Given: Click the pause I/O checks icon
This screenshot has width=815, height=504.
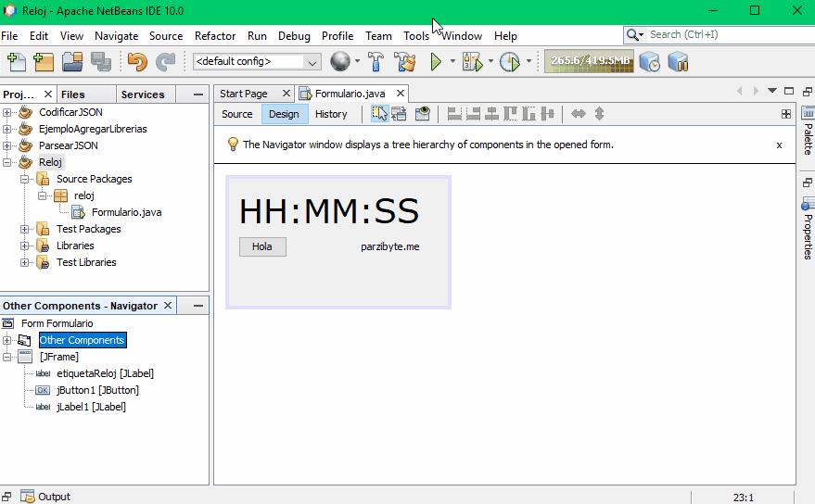Looking at the screenshot, I should (x=679, y=61).
